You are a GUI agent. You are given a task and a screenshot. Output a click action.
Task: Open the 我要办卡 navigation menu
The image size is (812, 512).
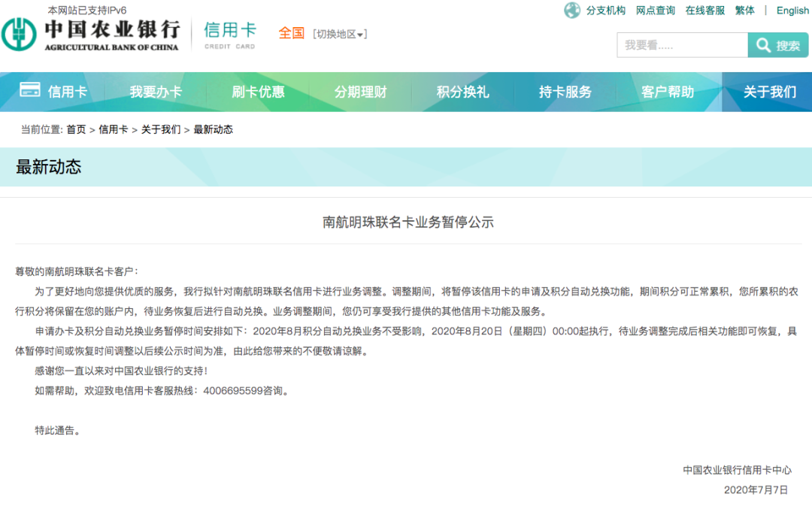pyautogui.click(x=156, y=91)
